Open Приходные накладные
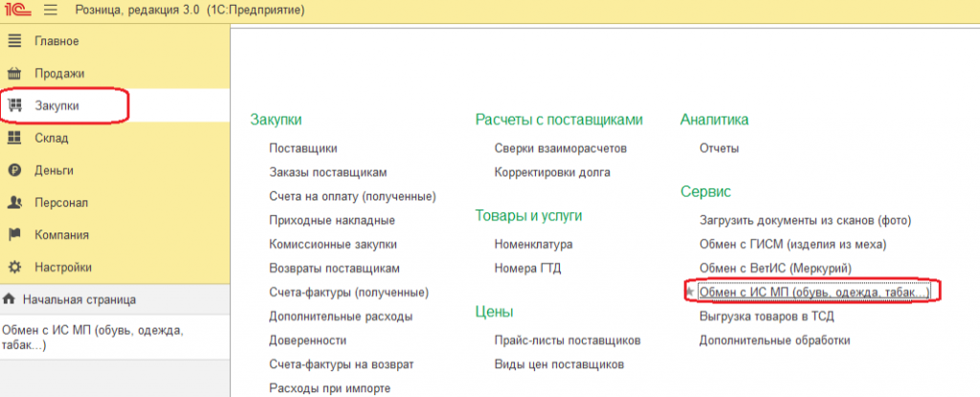Viewport: 980px width, 397px height. [x=332, y=221]
